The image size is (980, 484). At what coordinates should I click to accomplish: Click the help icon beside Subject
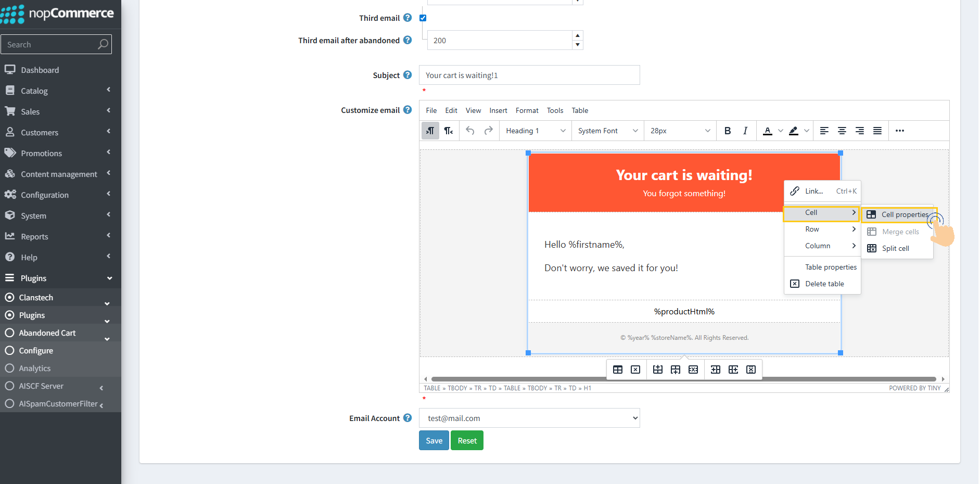pos(408,75)
